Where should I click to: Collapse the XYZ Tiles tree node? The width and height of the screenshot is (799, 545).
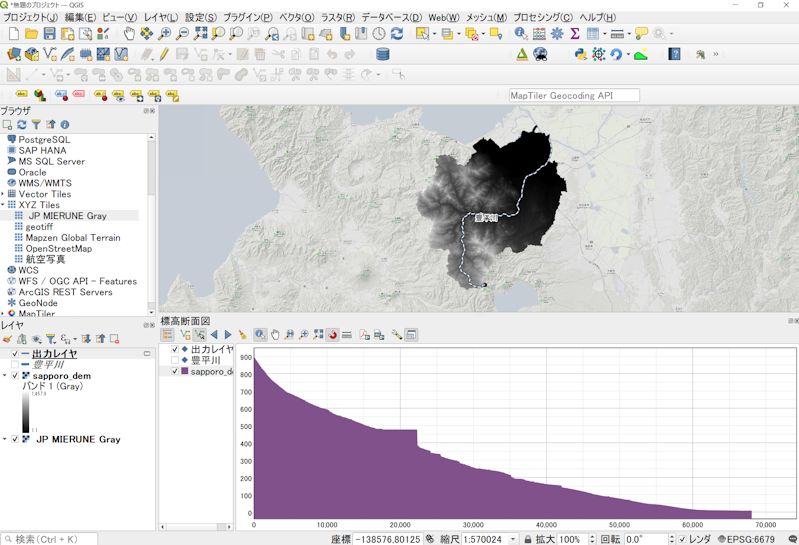(x=3, y=205)
